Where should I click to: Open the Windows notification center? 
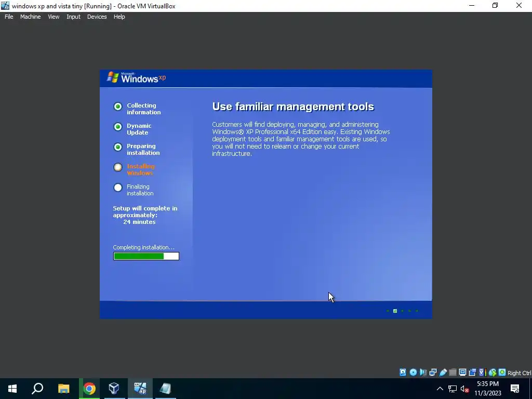click(x=515, y=389)
